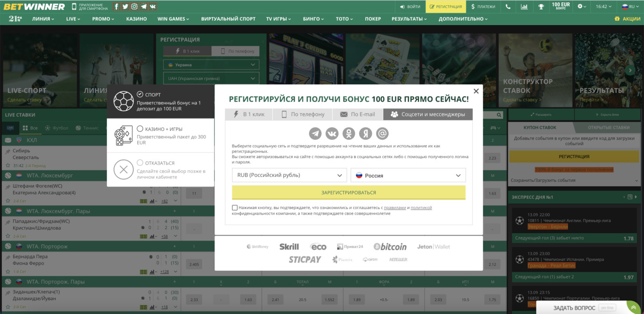Viewport: 644px width, 314px height.
Task: Switch to По телефону tab in popup
Action: pyautogui.click(x=303, y=114)
